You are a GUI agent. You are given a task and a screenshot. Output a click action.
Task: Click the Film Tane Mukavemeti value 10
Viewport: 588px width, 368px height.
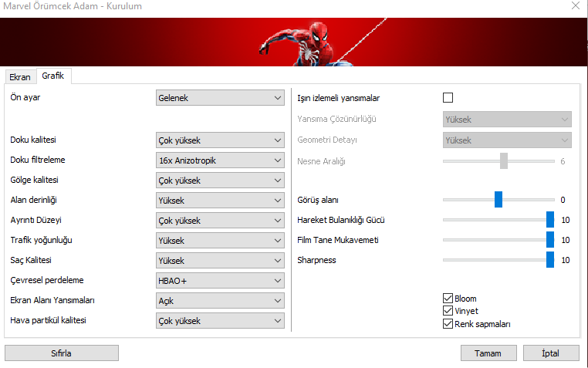click(566, 240)
